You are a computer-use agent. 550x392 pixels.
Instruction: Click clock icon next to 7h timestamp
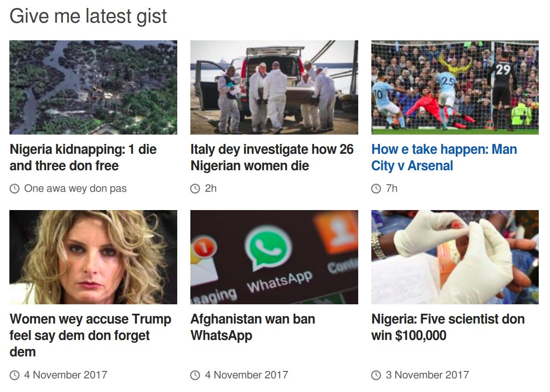376,189
